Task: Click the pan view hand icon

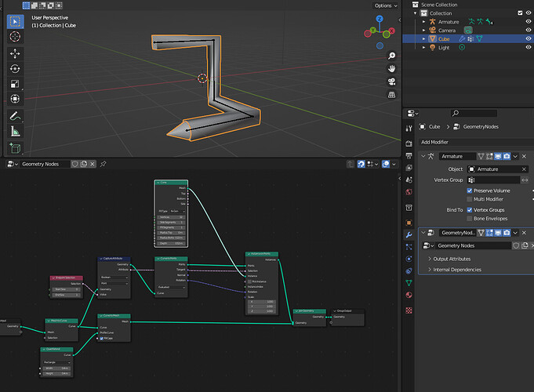Action: pyautogui.click(x=391, y=68)
